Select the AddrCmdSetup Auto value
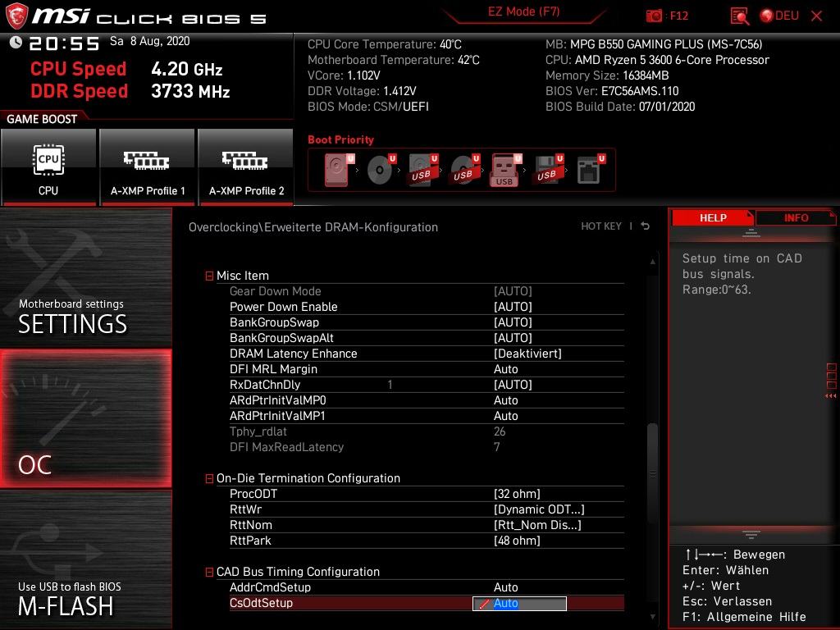 click(505, 587)
